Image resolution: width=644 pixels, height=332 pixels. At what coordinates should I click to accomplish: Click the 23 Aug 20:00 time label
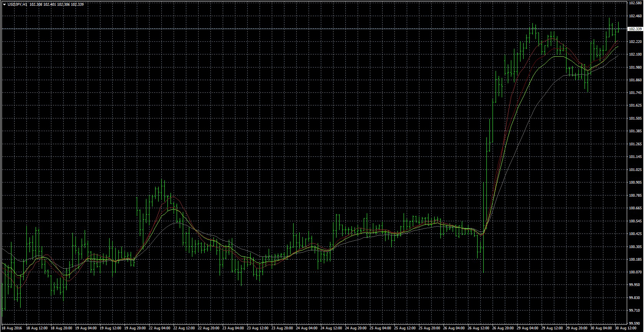point(282,329)
